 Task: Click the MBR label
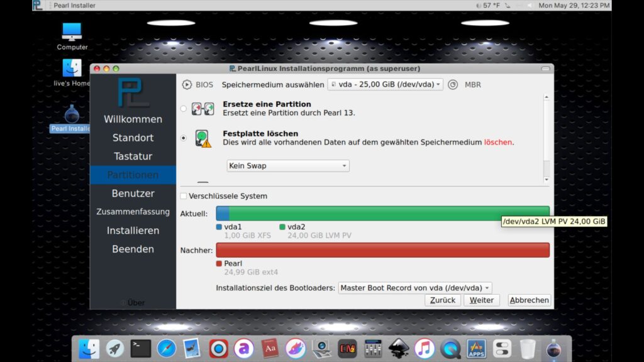pyautogui.click(x=473, y=85)
